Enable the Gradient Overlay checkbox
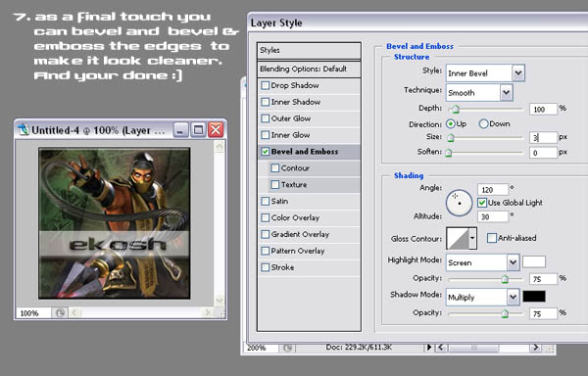 pos(265,234)
